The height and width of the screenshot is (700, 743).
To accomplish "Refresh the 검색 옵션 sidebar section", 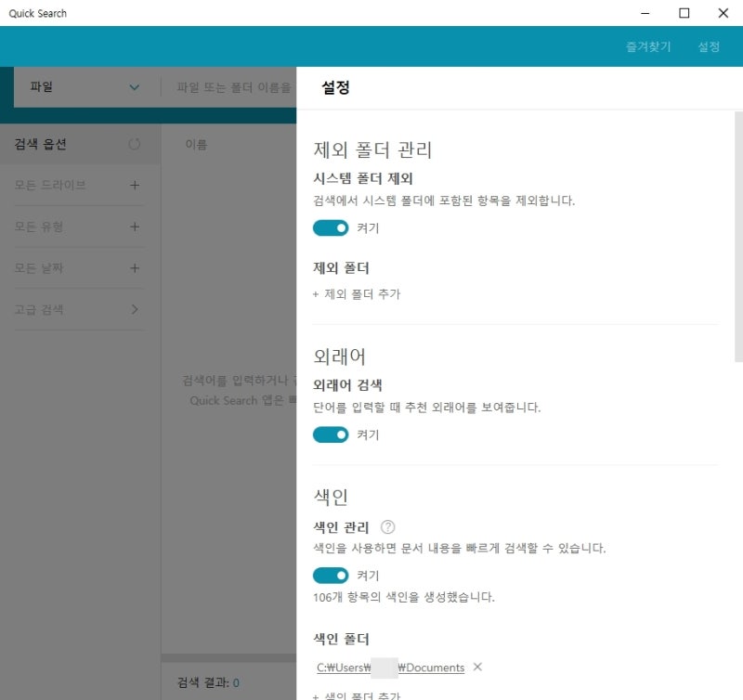I will 133,145.
